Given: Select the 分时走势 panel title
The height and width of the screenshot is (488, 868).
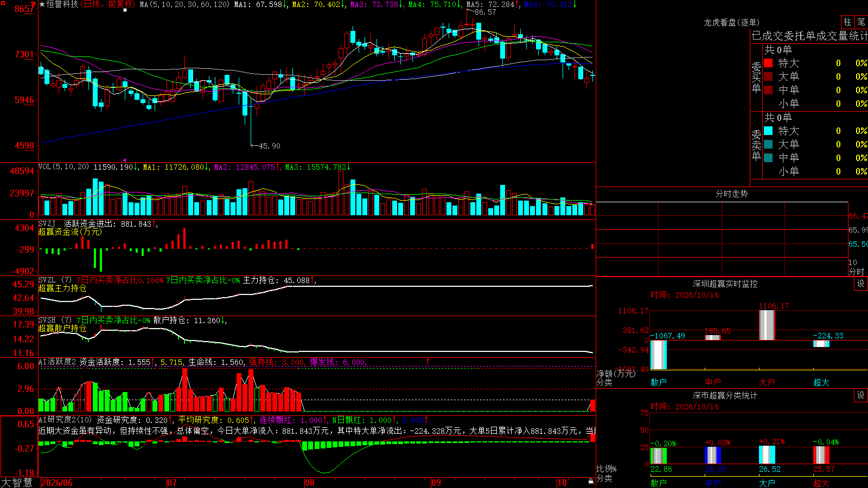Looking at the screenshot, I should [x=732, y=194].
